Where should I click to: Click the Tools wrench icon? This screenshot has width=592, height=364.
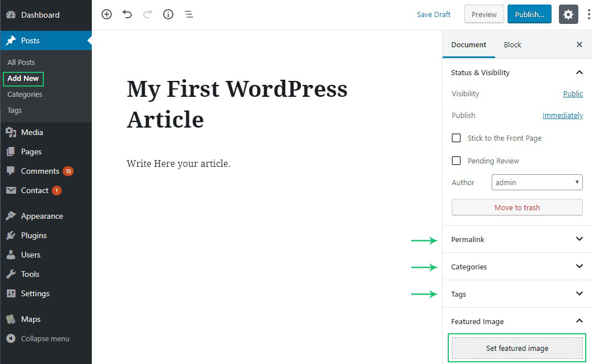click(x=11, y=274)
